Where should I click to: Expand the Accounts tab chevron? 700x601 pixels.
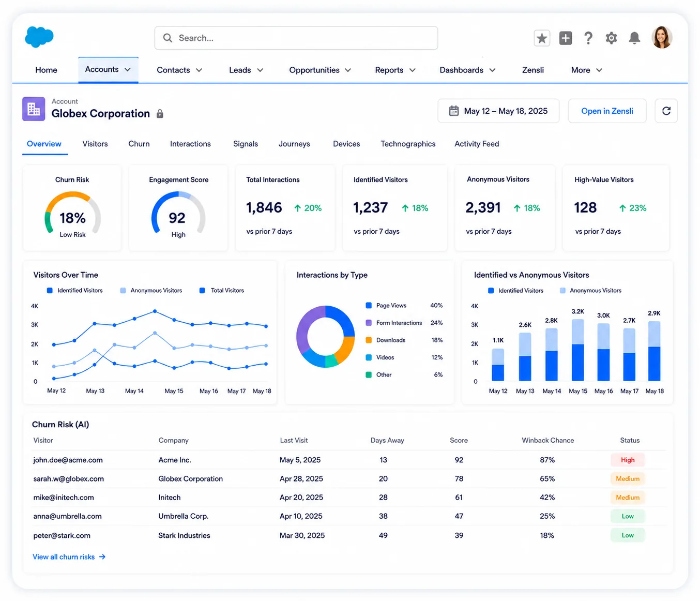pos(128,69)
